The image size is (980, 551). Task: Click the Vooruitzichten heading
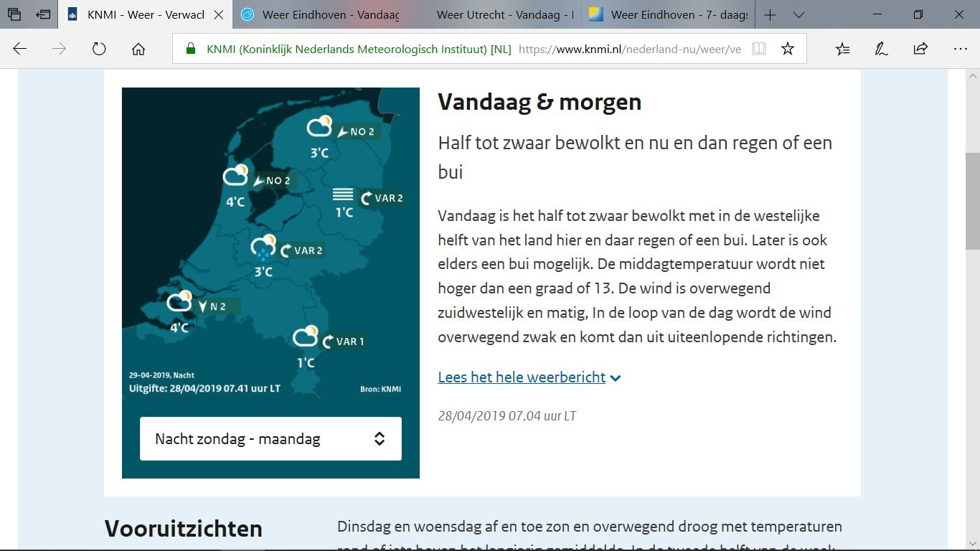[x=184, y=529]
